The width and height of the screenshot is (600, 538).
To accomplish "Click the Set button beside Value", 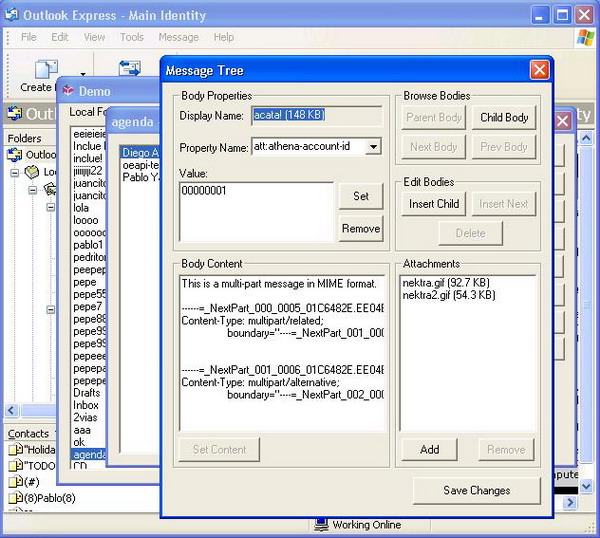I will (x=361, y=196).
